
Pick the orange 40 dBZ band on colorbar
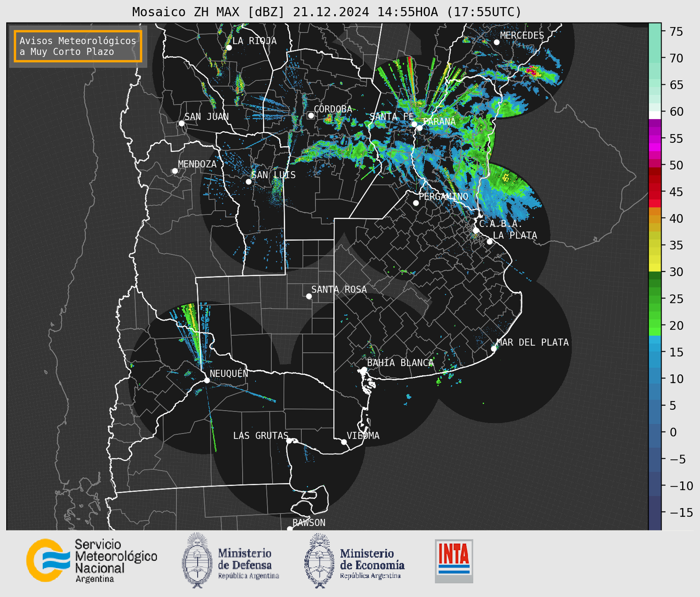655,218
